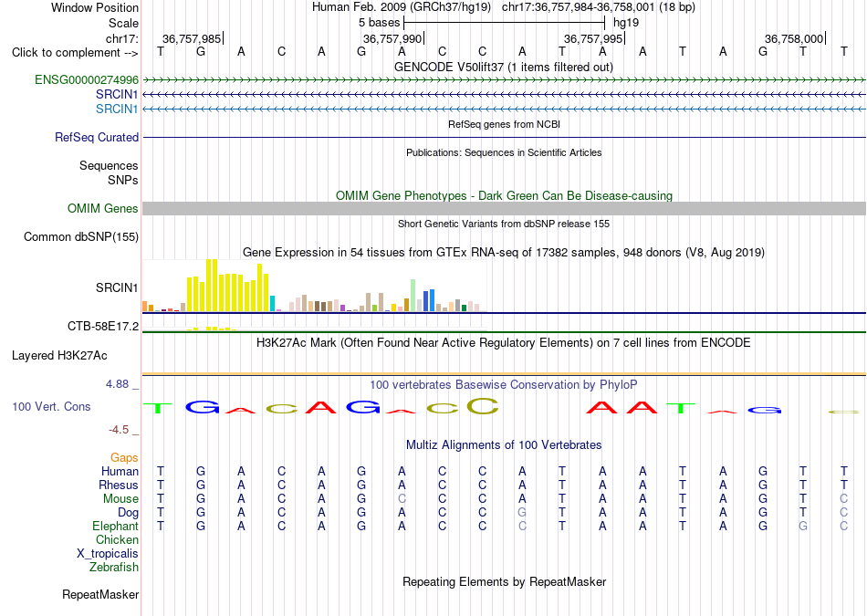Click the Sequences publications label
867x616 pixels.
(x=109, y=165)
